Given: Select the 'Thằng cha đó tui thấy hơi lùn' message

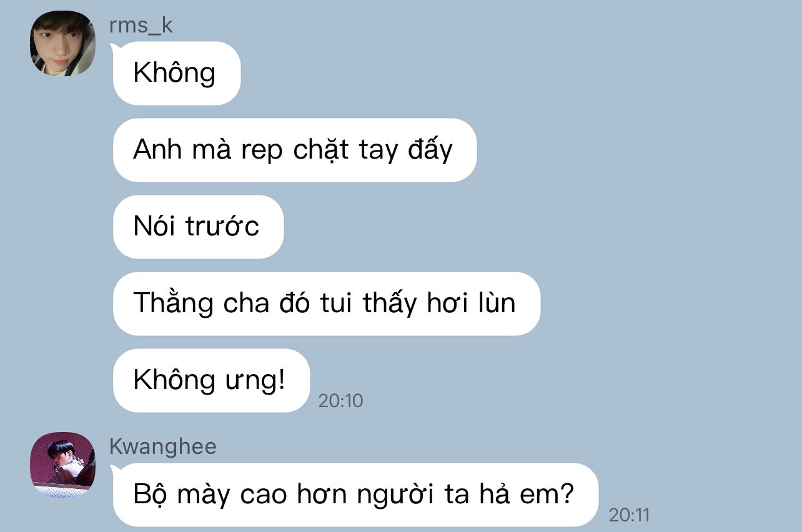Looking at the screenshot, I should pos(327,303).
